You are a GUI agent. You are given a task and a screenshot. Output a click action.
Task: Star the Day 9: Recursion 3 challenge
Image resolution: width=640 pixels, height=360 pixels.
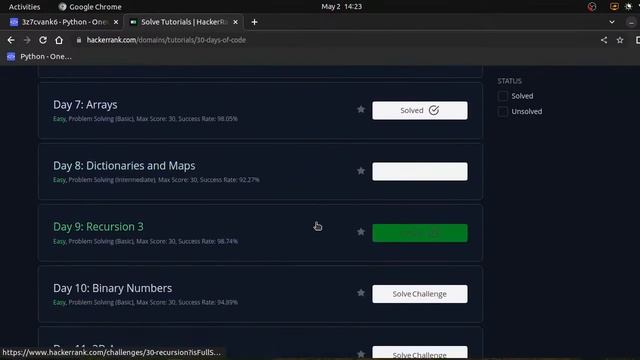pos(361,232)
